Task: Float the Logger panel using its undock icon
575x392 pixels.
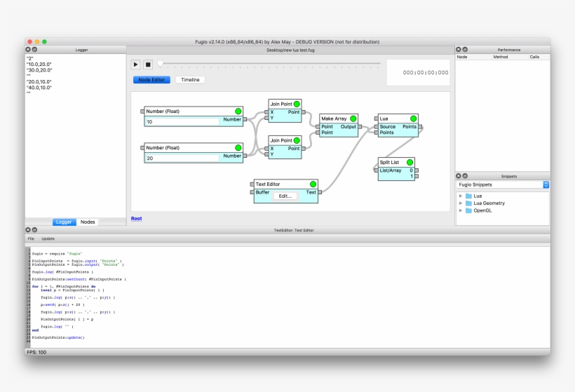Action: click(35, 50)
